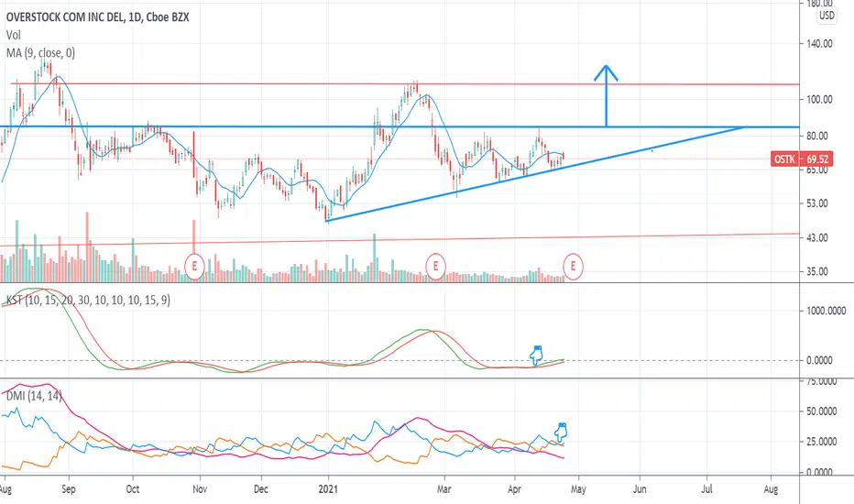The width and height of the screenshot is (854, 504).
Task: Click the Sep label on time axis
Action: point(69,488)
